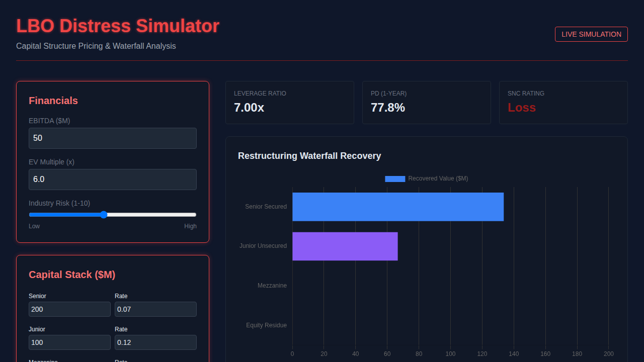Click the blue legend color swatch
This screenshot has height=362, width=644.
(x=395, y=178)
